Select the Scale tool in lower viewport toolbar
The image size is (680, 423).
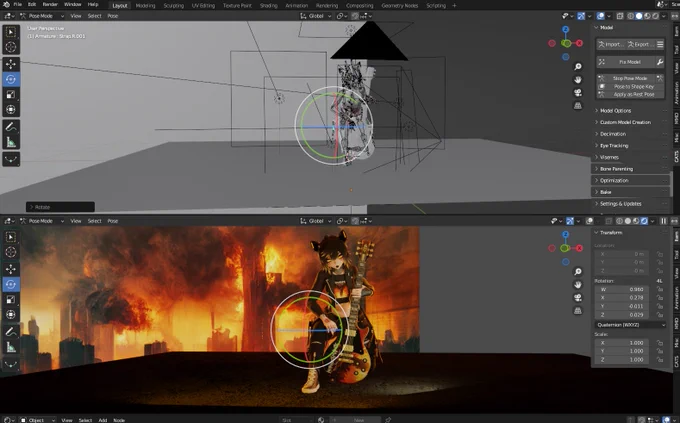11,299
